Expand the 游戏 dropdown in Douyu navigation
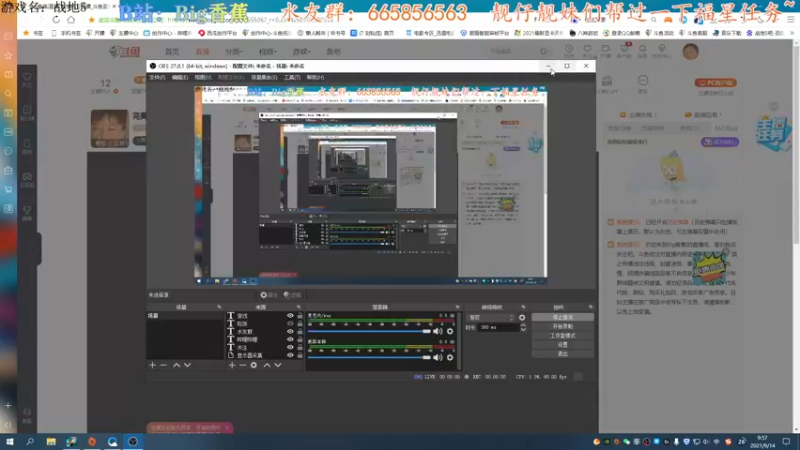800x450 pixels. [301, 52]
